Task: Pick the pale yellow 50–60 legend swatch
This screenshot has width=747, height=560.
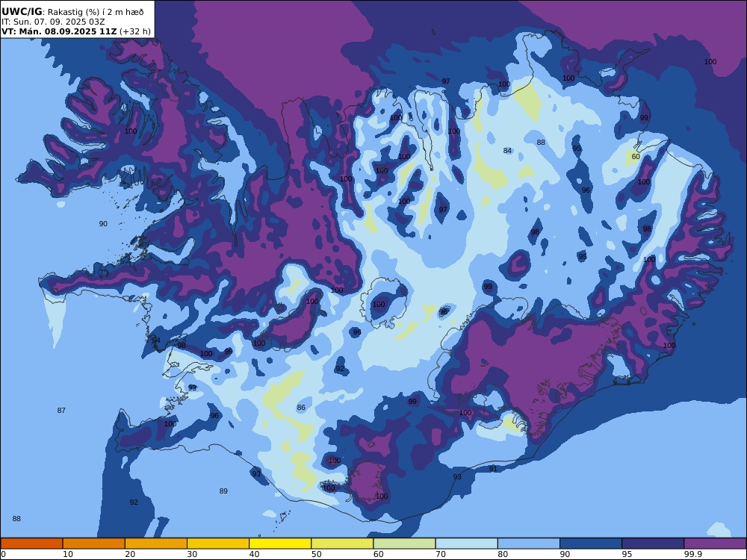Action: point(342,544)
